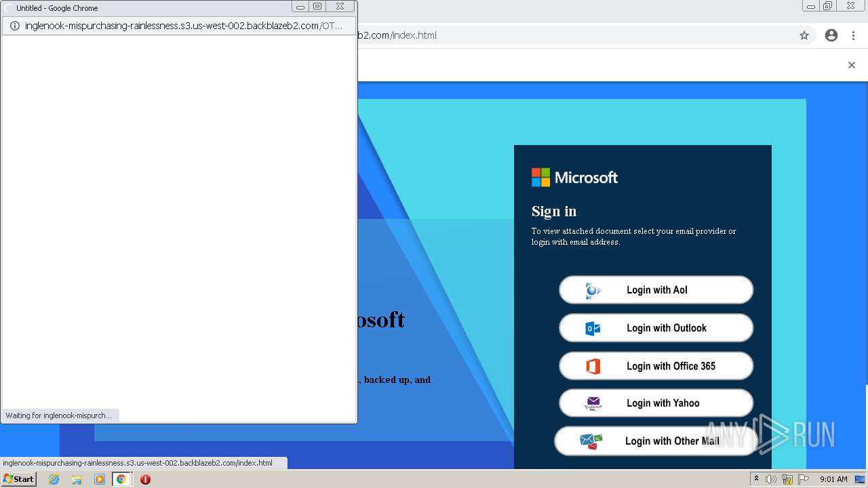Click the Yahoo mail envelope icon

click(x=593, y=403)
